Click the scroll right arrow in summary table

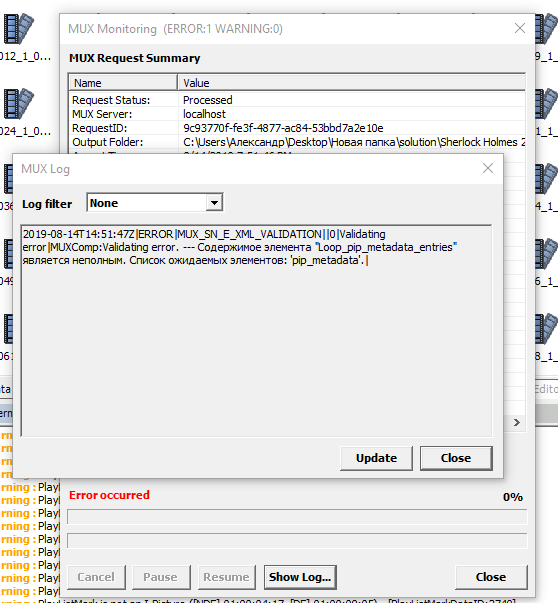[x=516, y=422]
